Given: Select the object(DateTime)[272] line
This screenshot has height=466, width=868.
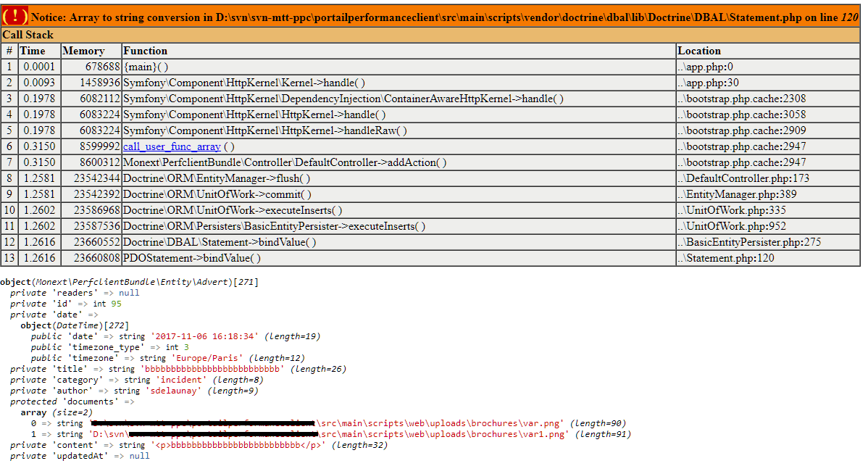Looking at the screenshot, I should (75, 325).
